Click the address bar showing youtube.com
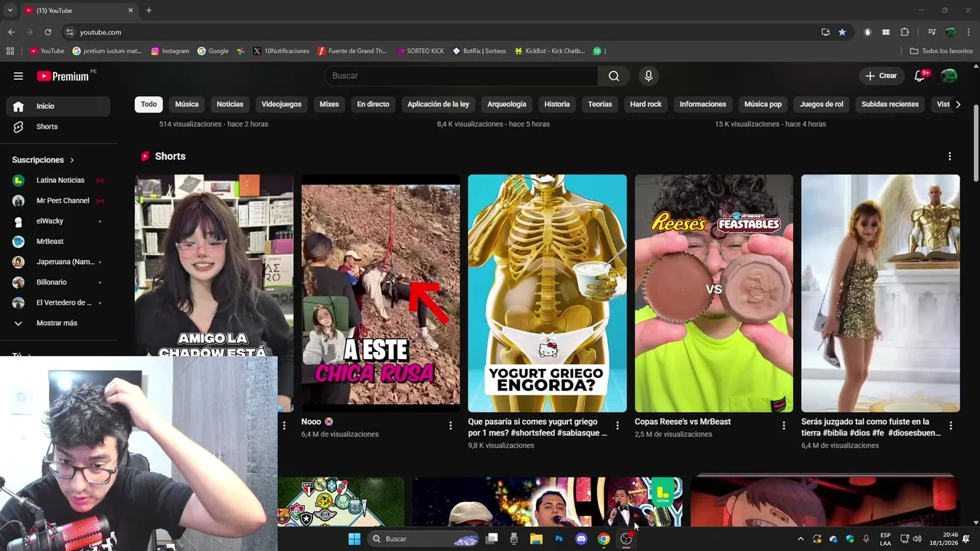Screen dimensions: 980x551 [x=436, y=32]
